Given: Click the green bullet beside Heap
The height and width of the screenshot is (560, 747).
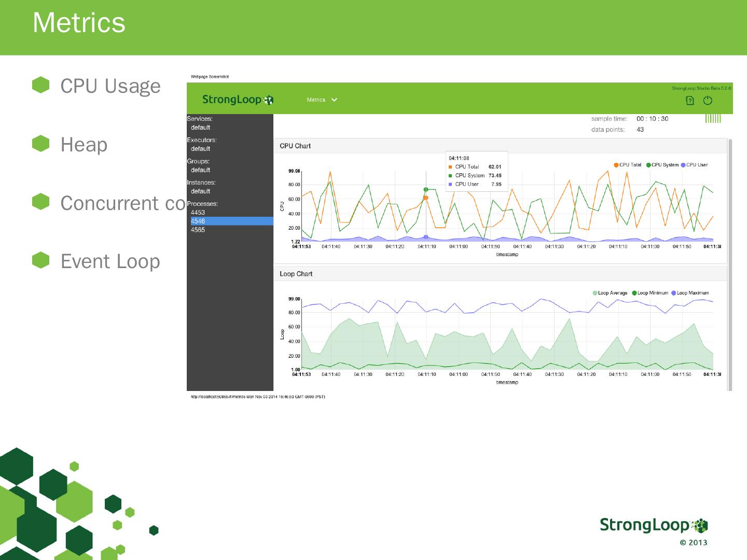Looking at the screenshot, I should tap(40, 144).
